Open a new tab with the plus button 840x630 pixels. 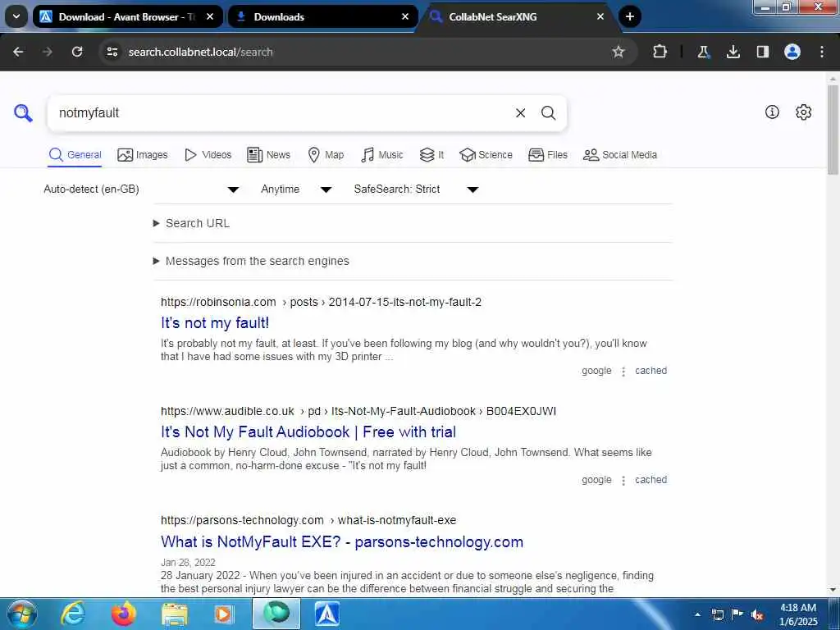click(x=630, y=16)
